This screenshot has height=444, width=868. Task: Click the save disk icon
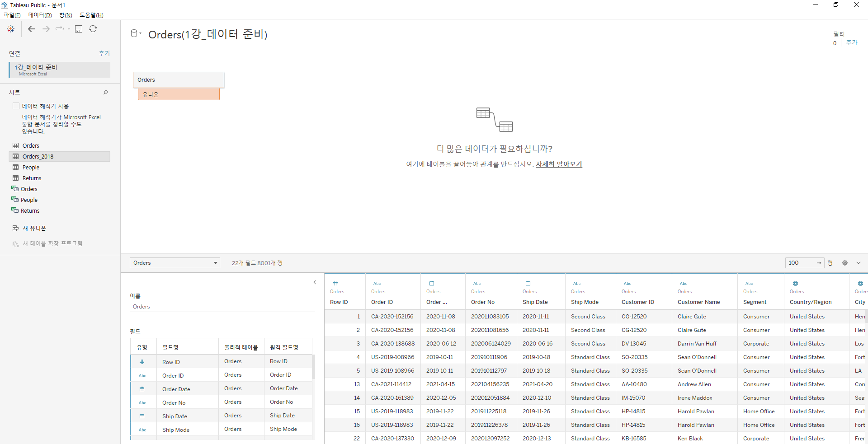click(x=79, y=29)
